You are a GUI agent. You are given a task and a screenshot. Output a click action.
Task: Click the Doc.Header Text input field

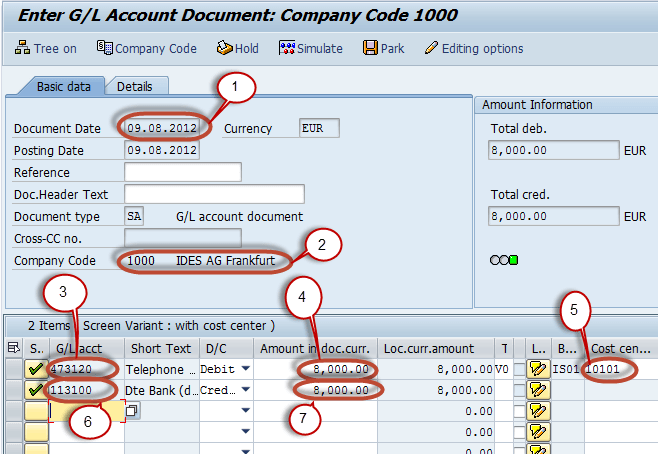coord(214,194)
